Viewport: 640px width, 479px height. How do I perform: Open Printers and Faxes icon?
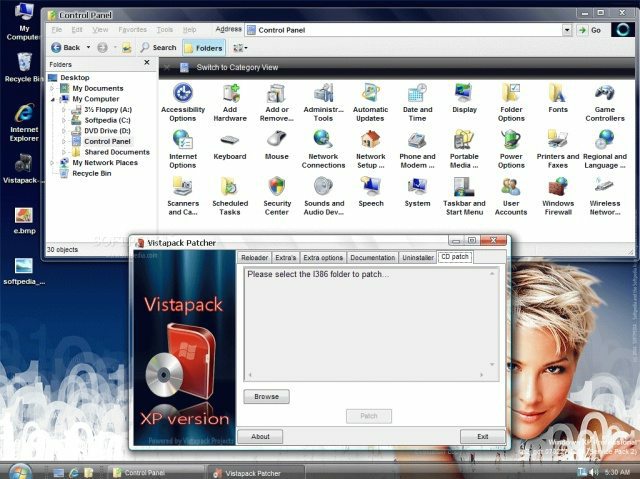pos(558,149)
